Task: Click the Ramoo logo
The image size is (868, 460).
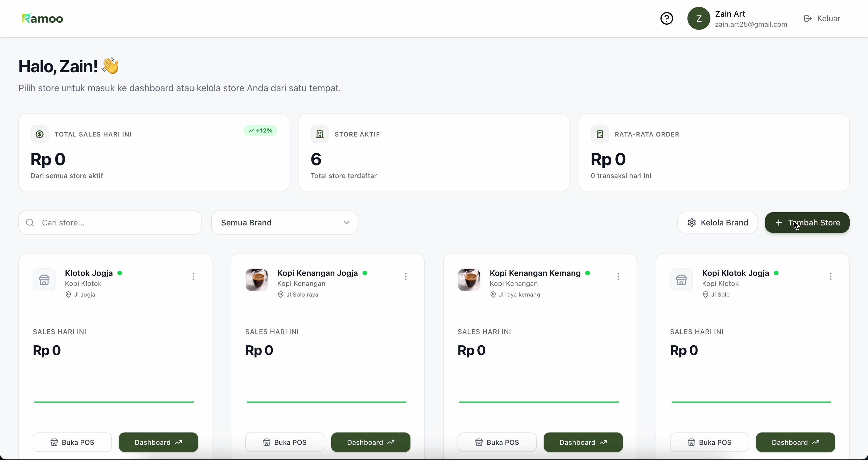Action: point(42,18)
